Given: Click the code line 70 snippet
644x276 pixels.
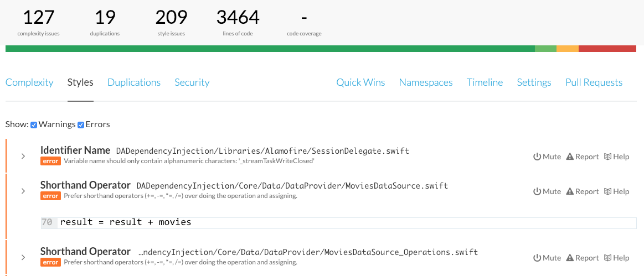Looking at the screenshot, I should [126, 222].
